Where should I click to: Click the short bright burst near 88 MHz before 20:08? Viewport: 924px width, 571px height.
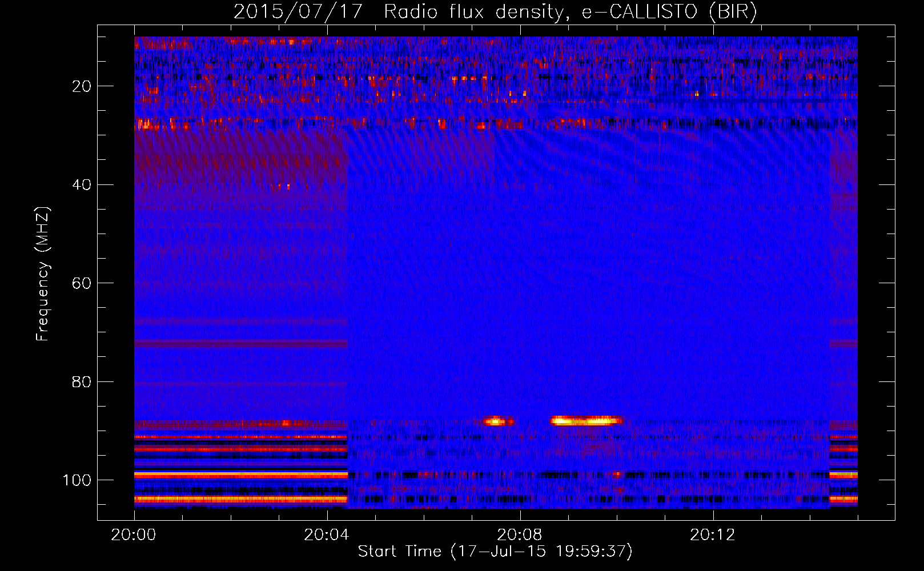(x=498, y=421)
